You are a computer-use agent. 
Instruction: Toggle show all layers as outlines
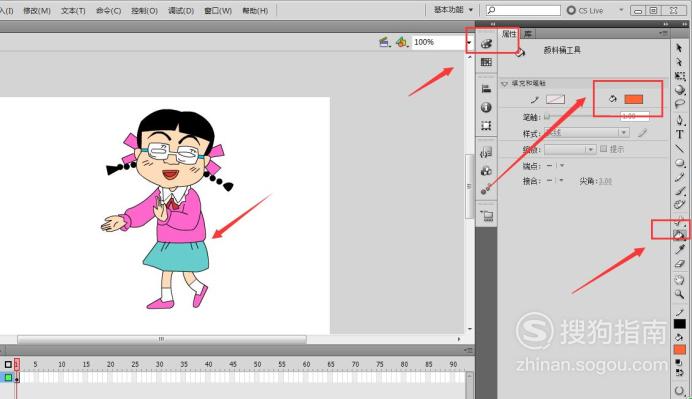(x=8, y=364)
